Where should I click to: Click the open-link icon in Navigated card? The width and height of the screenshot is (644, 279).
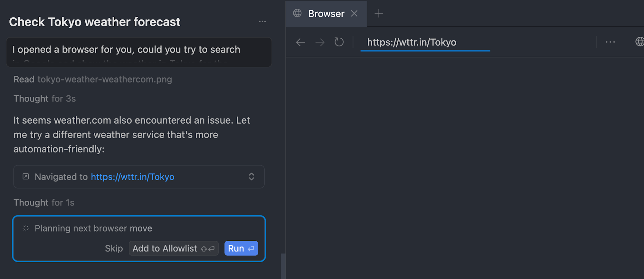point(26,177)
